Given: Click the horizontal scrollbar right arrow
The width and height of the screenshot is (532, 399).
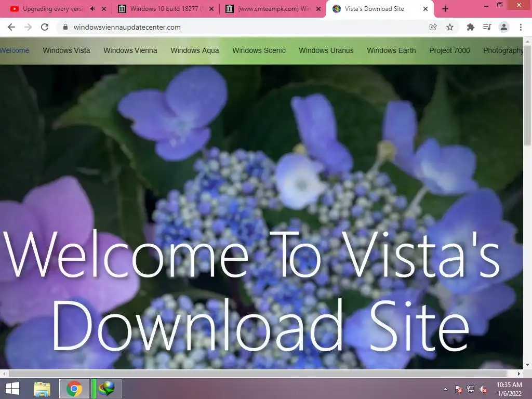Looking at the screenshot, I should [519, 374].
